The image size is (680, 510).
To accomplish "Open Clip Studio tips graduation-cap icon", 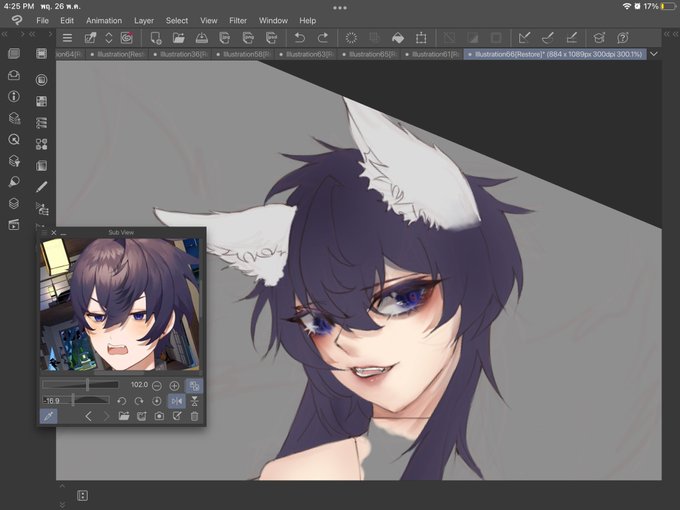I will (599, 38).
